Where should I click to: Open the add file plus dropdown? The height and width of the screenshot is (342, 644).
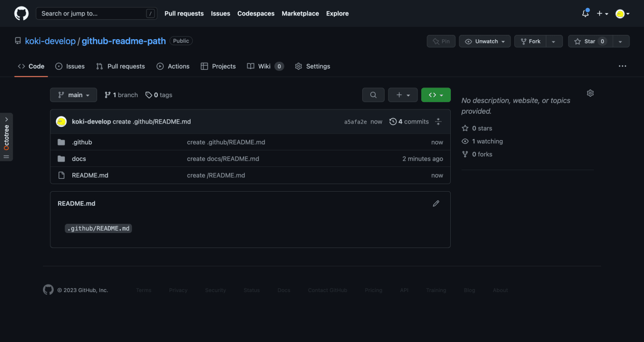[x=402, y=95]
